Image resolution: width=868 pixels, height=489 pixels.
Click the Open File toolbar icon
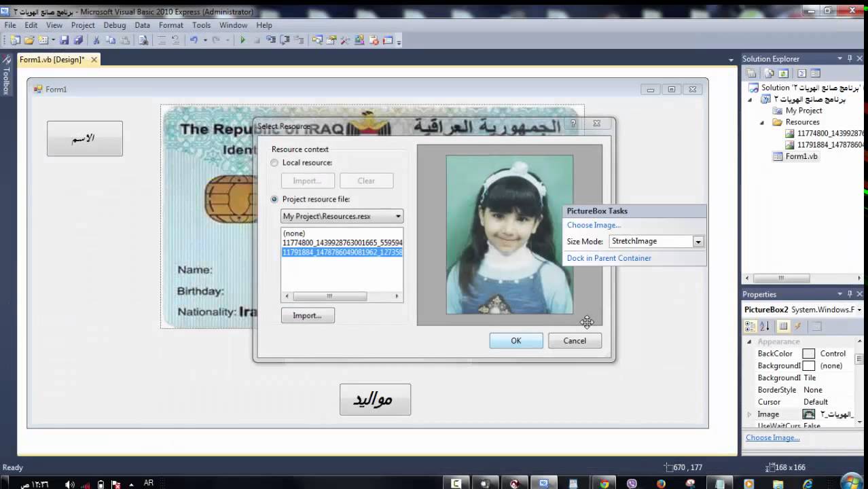[29, 40]
